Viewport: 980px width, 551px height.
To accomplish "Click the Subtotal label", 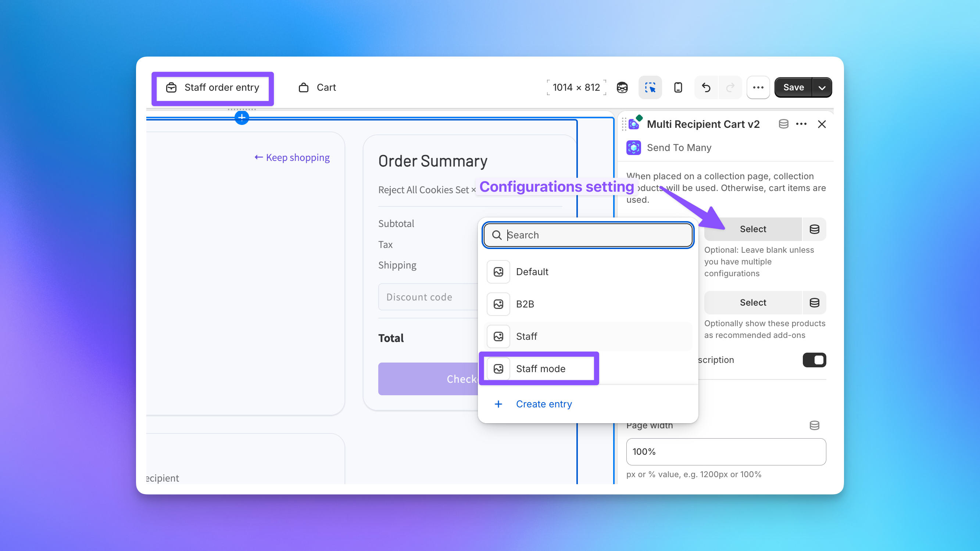I will [396, 224].
